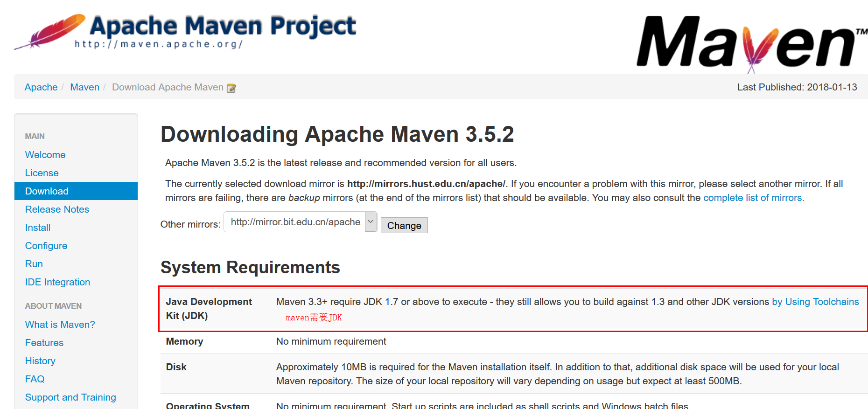Click the ABOUT MAVEN sidebar heading
The height and width of the screenshot is (409, 868).
click(53, 306)
